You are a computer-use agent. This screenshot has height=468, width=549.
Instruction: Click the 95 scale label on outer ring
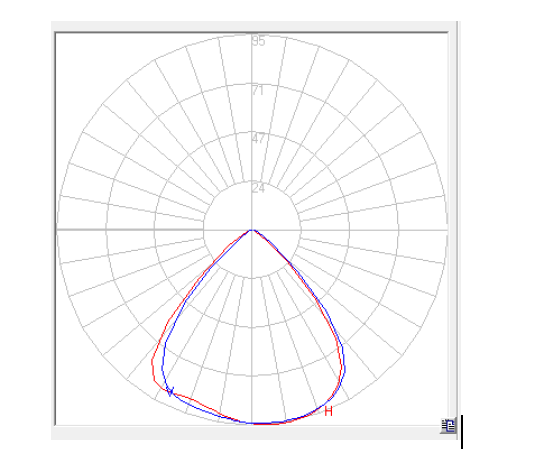[x=259, y=41]
